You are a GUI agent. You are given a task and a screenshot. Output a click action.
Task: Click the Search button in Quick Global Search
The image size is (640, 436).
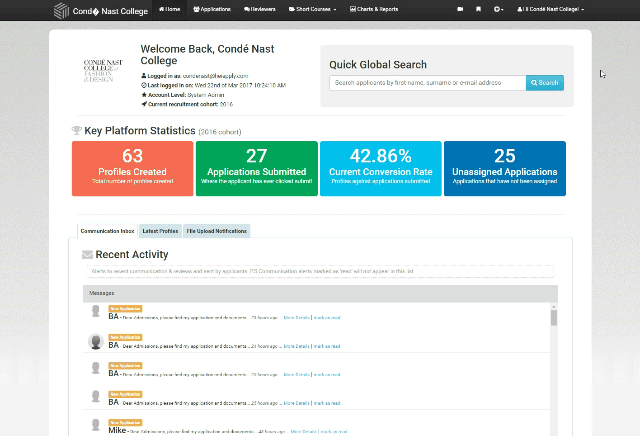click(x=545, y=83)
